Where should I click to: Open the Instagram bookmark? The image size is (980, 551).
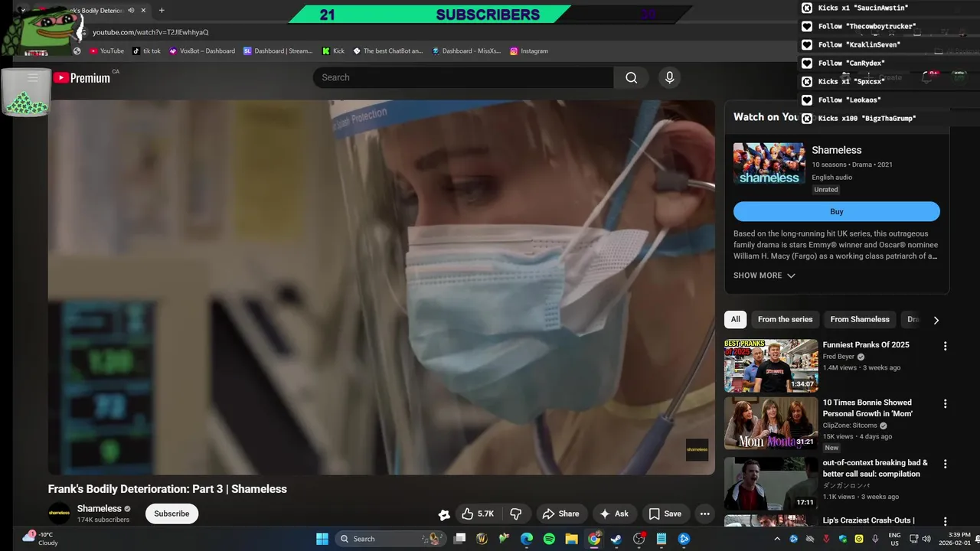pos(529,51)
